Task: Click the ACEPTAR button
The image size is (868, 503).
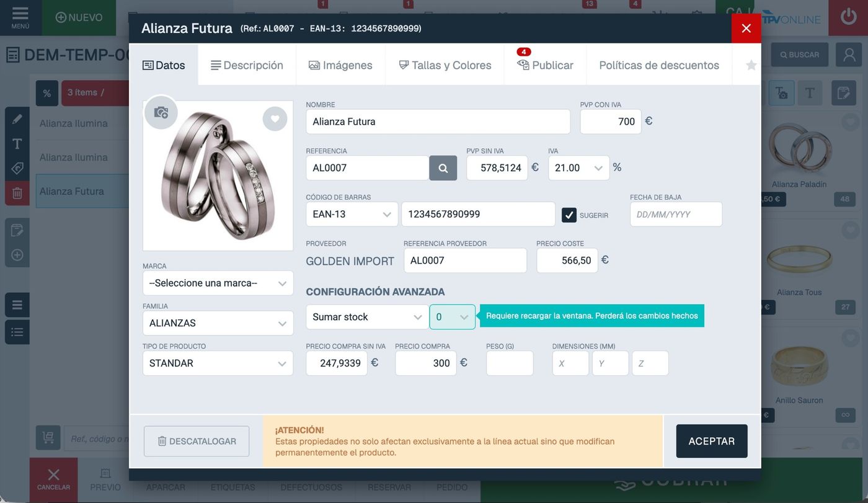Action: [712, 441]
